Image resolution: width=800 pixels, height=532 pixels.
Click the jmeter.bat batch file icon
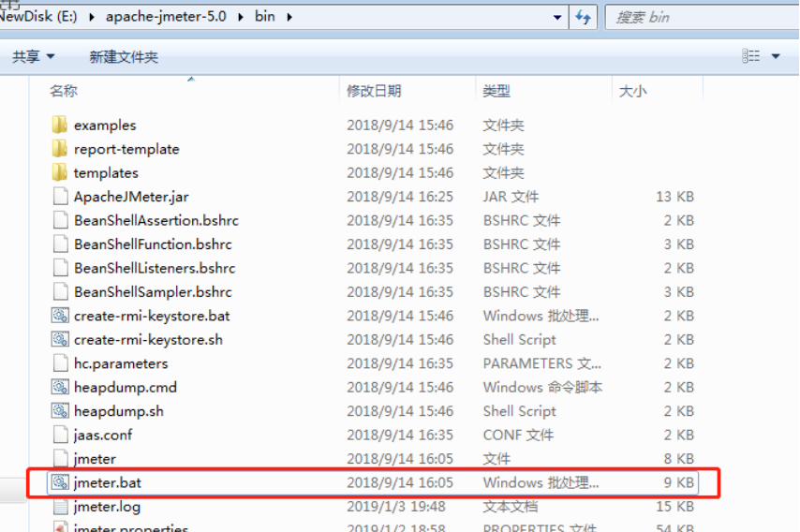[60, 482]
